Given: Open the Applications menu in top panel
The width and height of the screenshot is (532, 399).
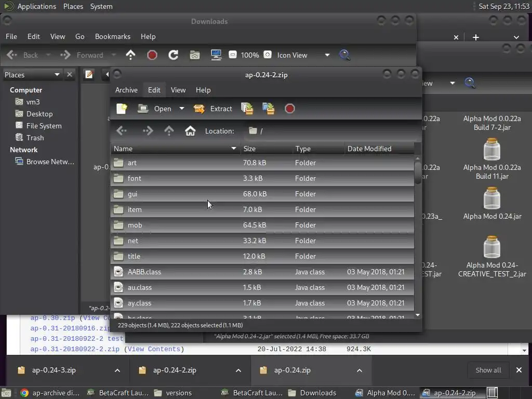Looking at the screenshot, I should tap(37, 6).
